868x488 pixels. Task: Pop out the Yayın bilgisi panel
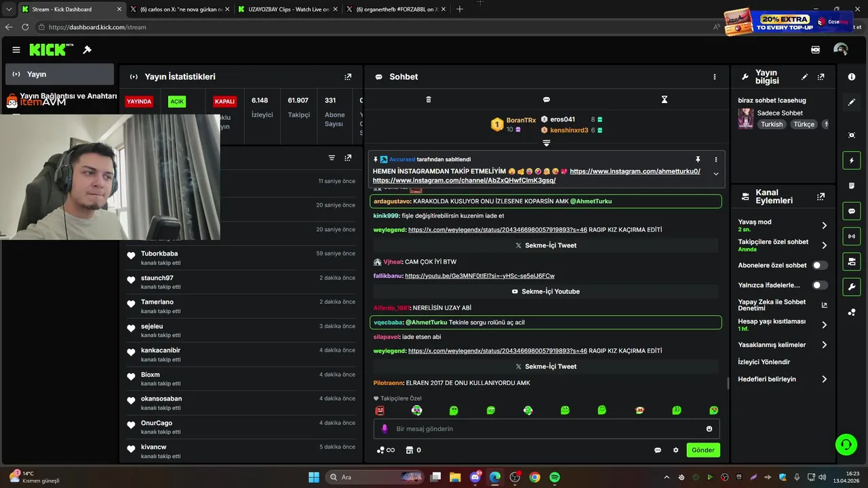point(821,77)
